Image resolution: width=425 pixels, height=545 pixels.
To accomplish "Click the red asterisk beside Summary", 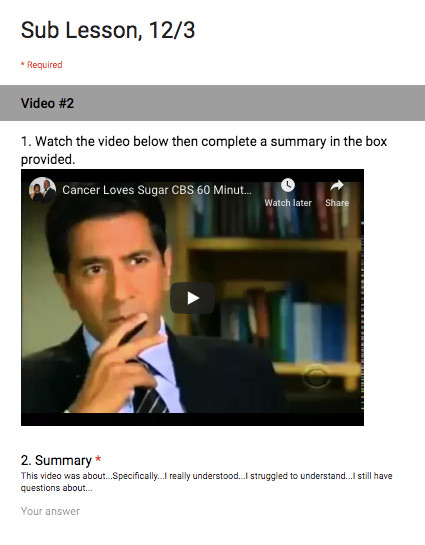I will (98, 459).
